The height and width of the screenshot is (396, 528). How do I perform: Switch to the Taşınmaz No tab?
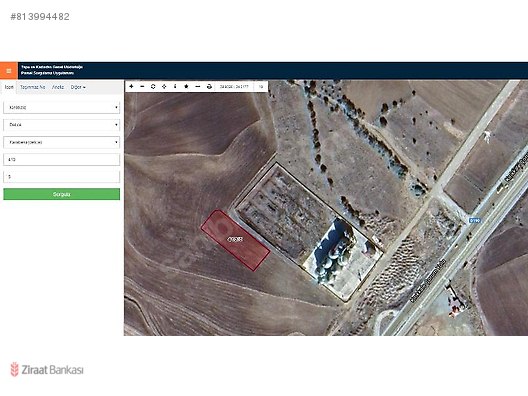click(32, 87)
